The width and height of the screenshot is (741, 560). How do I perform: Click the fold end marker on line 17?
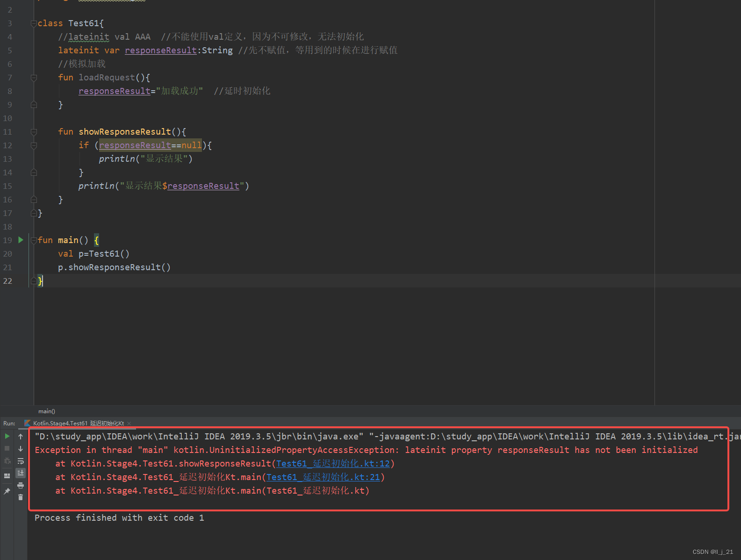[x=34, y=213]
